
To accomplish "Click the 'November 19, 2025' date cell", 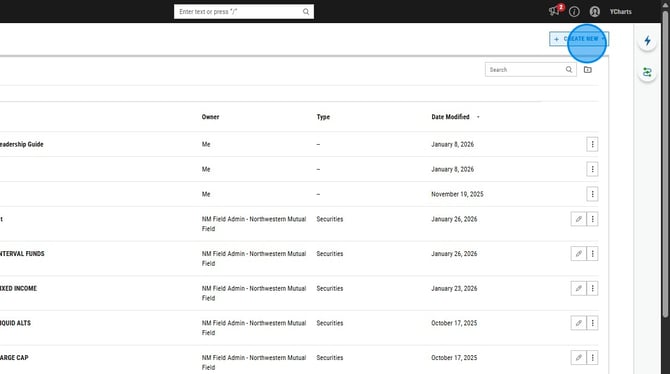I will [457, 194].
